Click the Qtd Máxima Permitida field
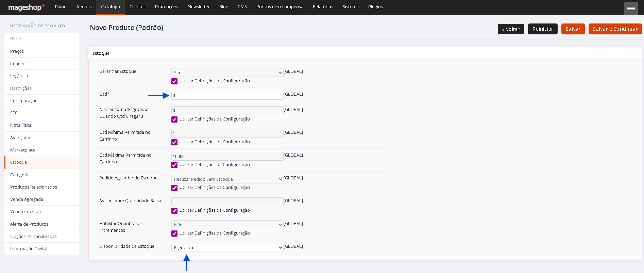Image resolution: width=644 pixels, height=273 pixels. [x=227, y=156]
